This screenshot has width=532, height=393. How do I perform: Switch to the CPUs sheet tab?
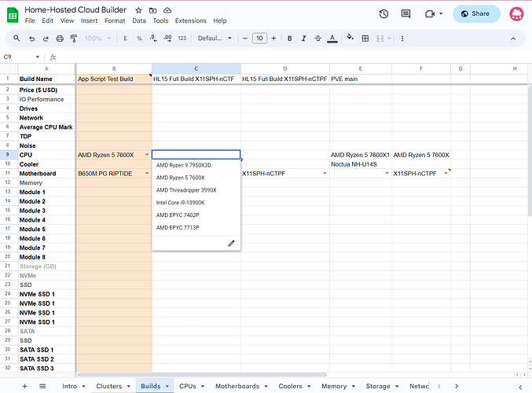(188, 386)
